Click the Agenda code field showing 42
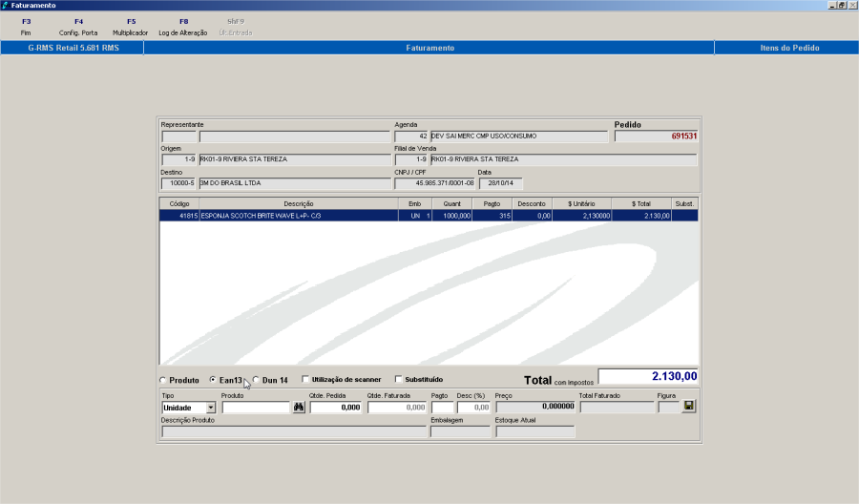This screenshot has width=859, height=504. pyautogui.click(x=410, y=136)
